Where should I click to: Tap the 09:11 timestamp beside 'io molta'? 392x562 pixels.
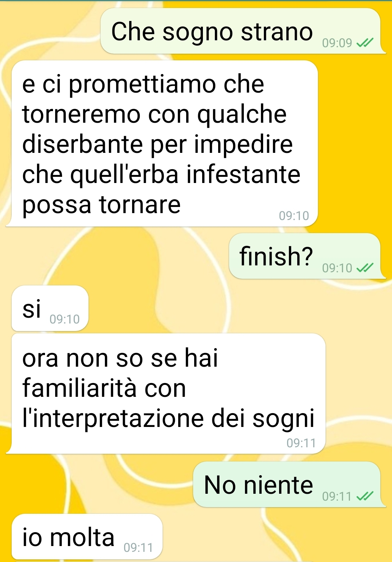(138, 547)
